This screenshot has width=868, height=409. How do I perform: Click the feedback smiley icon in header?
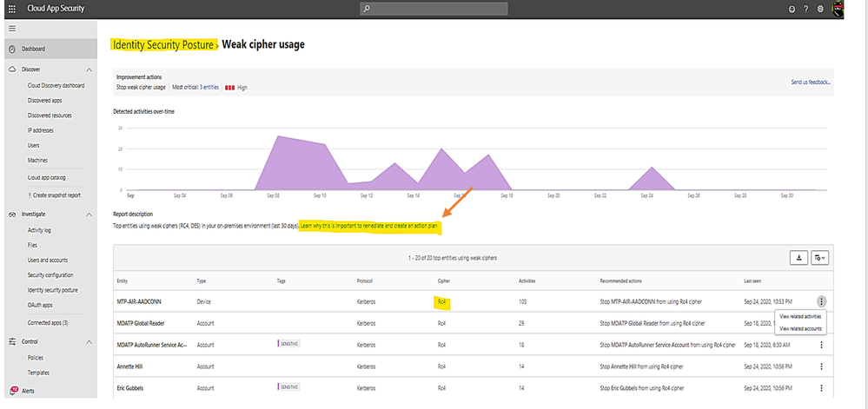click(x=792, y=10)
